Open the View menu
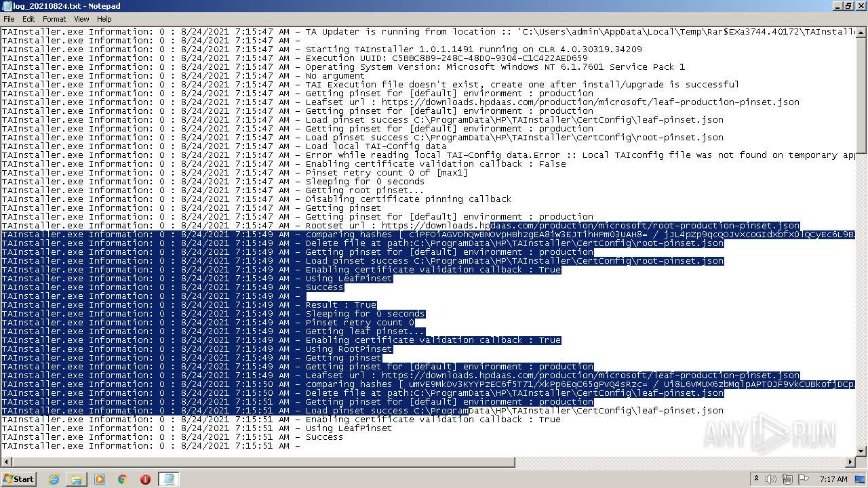Screen dimensions: 868x488 pos(81,19)
